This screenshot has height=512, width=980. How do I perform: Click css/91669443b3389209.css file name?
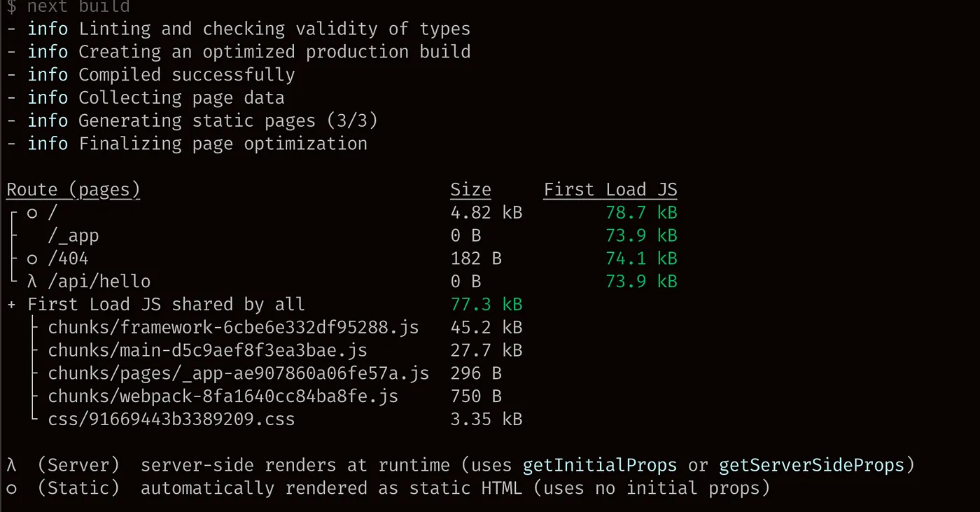tap(171, 420)
